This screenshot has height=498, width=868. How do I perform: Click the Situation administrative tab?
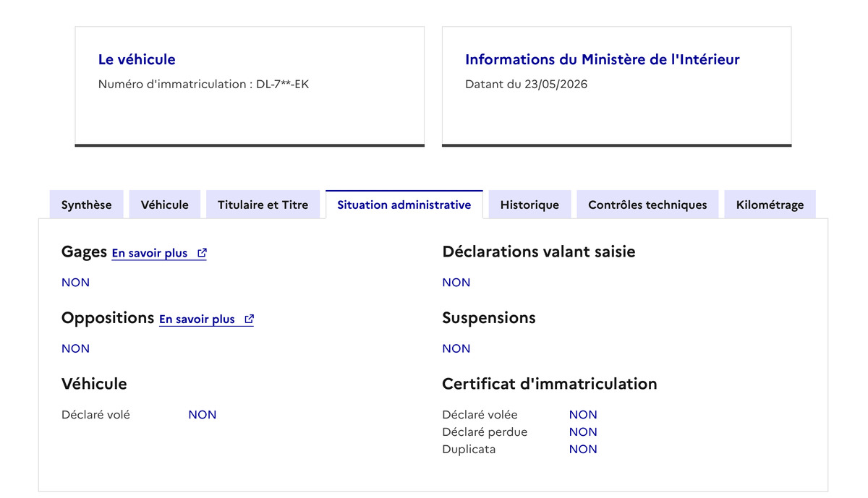(x=404, y=205)
